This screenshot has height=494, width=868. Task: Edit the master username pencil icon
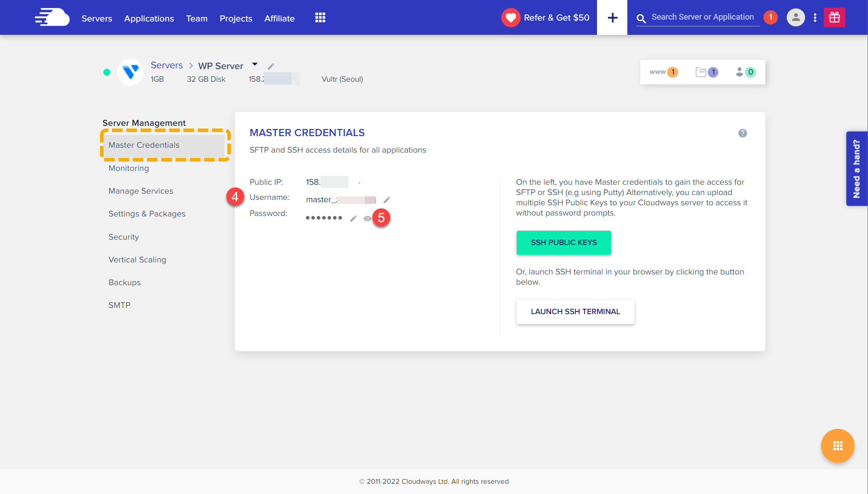click(387, 200)
